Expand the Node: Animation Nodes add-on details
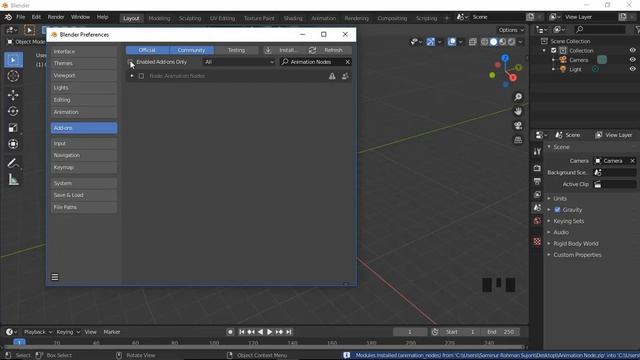The width and height of the screenshot is (640, 360). tap(132, 76)
